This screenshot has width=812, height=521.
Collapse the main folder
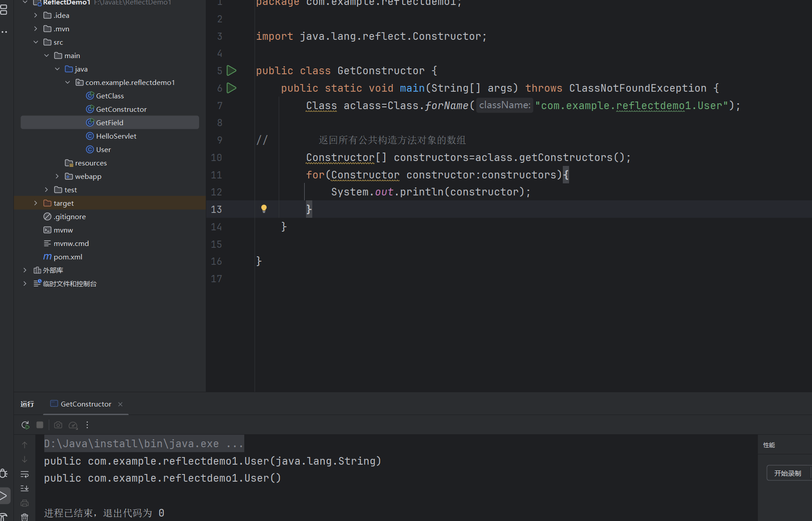click(47, 55)
